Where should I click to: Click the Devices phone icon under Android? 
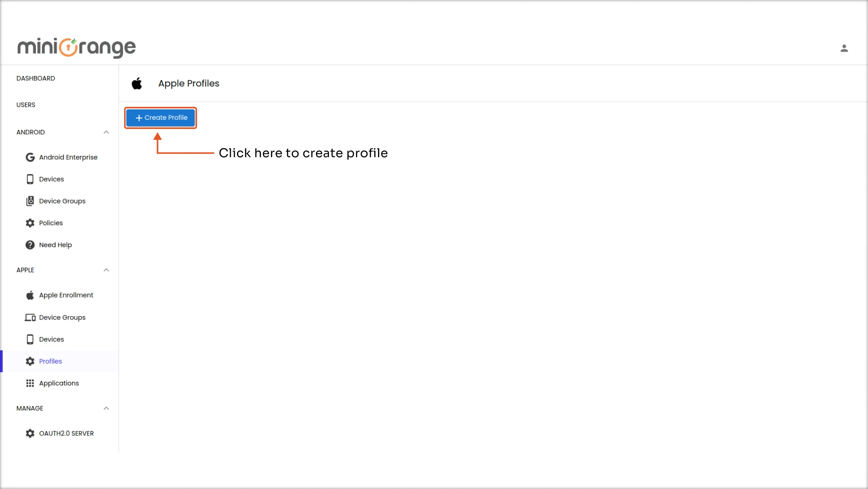coord(30,179)
